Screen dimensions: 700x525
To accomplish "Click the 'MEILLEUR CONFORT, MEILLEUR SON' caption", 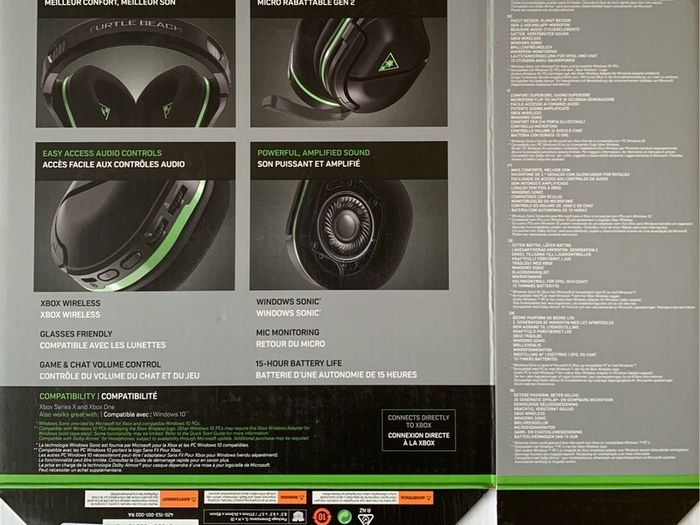I will tap(110, 3).
